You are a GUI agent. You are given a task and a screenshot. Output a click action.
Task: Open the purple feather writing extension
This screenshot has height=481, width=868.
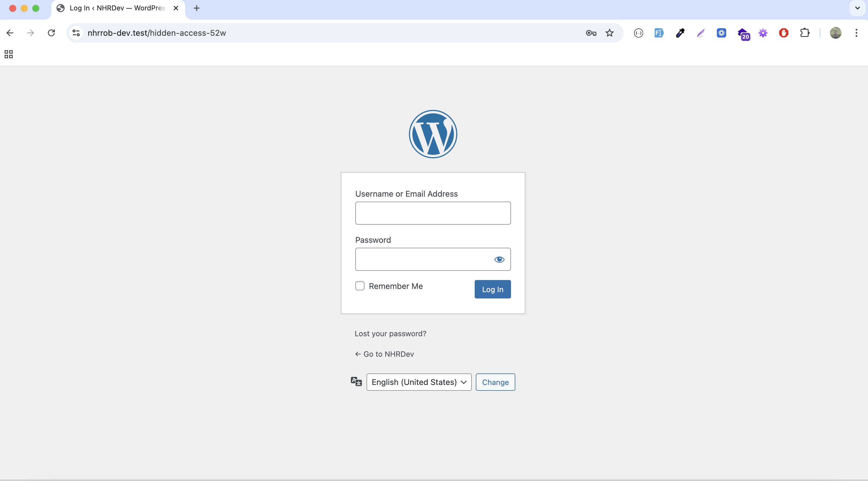[700, 33]
